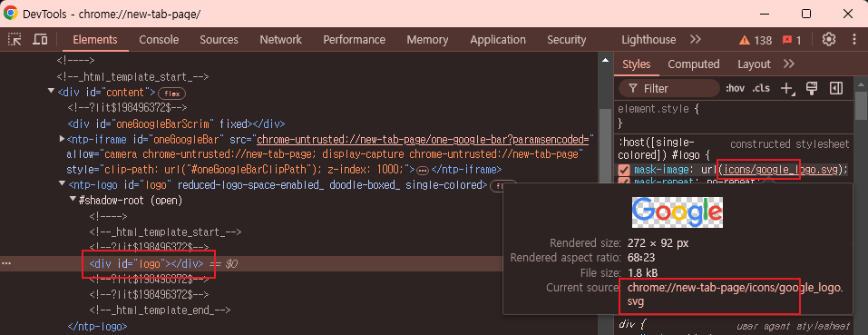Open the Performance tab
This screenshot has height=335, width=868.
coord(355,40)
